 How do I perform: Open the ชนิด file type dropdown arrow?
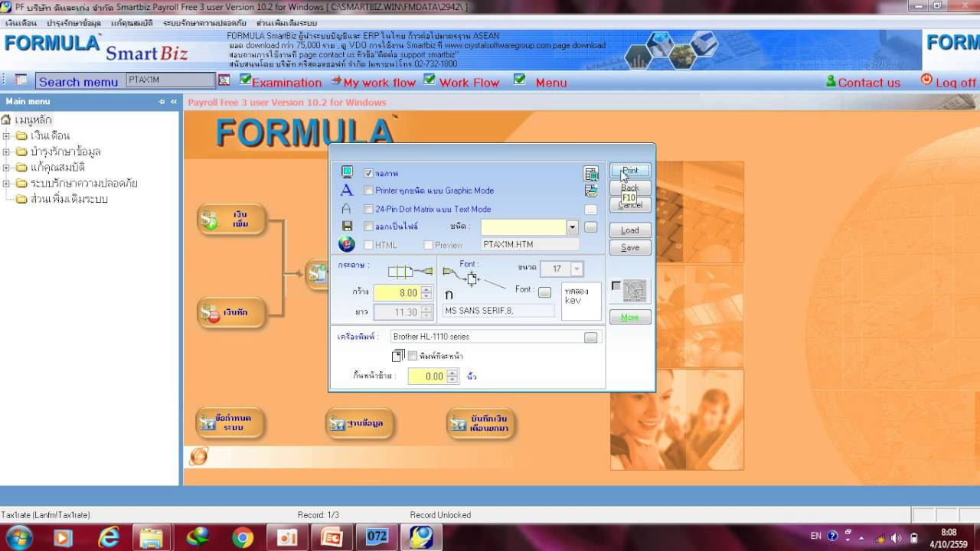tap(572, 227)
